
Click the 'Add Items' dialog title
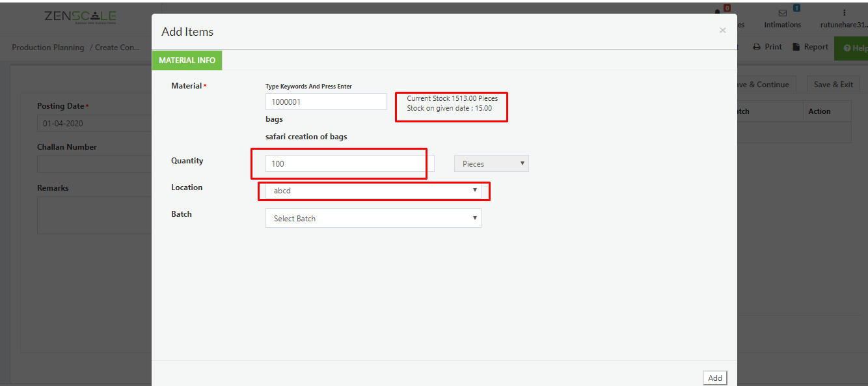tap(187, 32)
